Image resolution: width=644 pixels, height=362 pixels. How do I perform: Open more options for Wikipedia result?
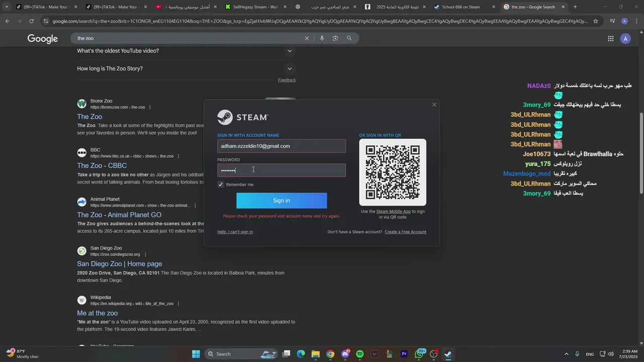pos(178,304)
